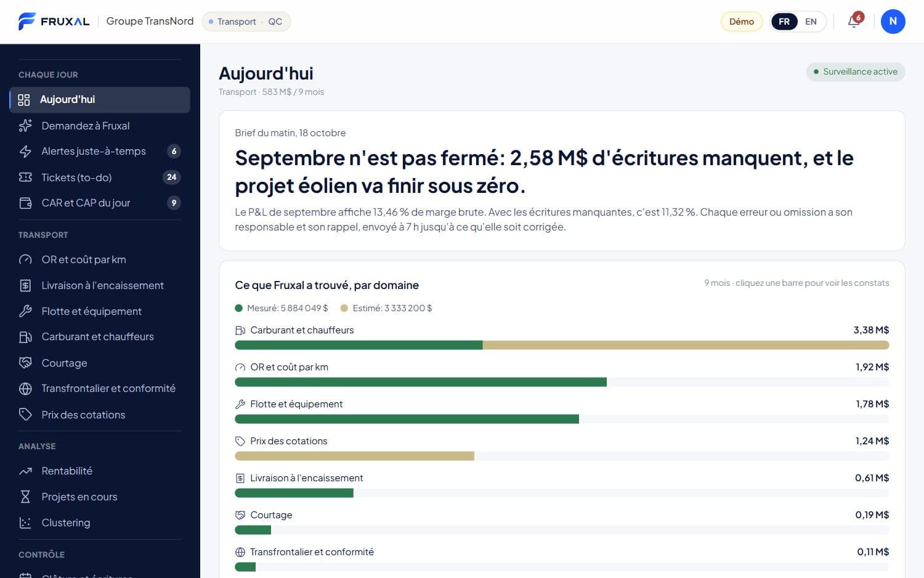Open the Flotte et équipement wrench icon
Image resolution: width=924 pixels, height=578 pixels.
coord(25,311)
